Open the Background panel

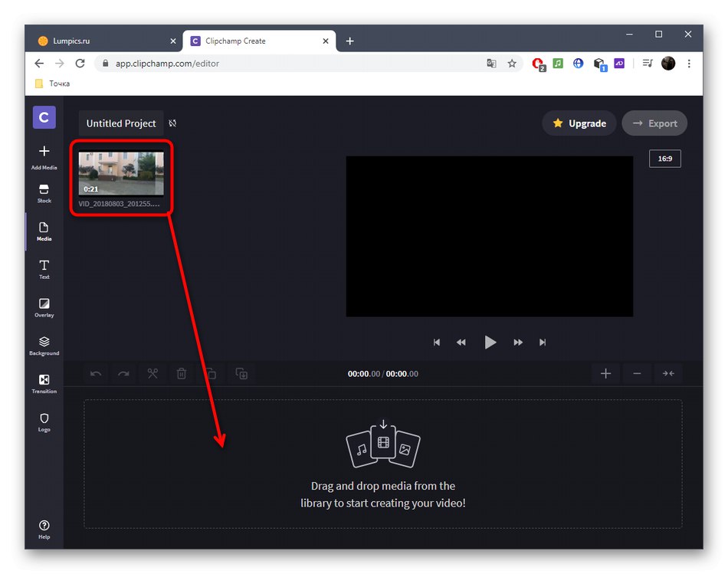(44, 345)
